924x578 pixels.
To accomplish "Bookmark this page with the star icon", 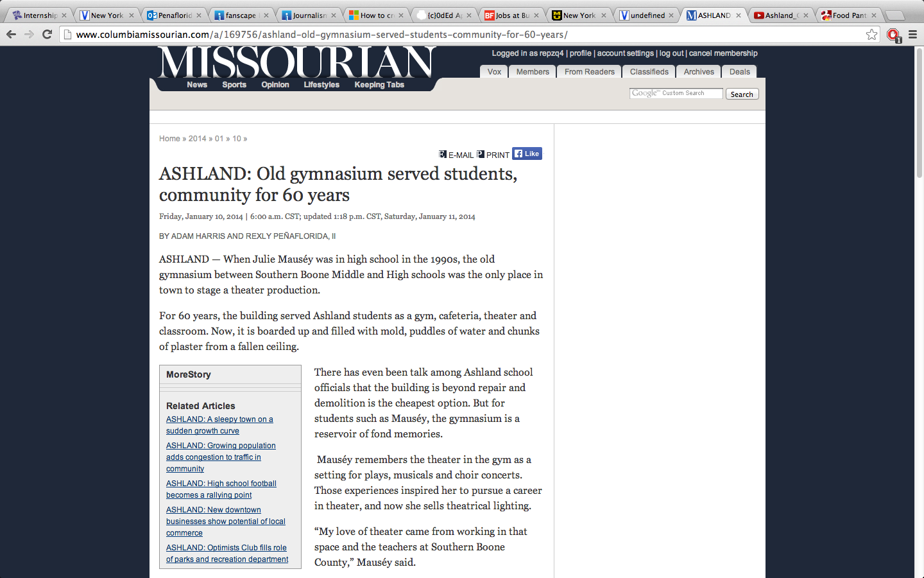I will pyautogui.click(x=871, y=35).
